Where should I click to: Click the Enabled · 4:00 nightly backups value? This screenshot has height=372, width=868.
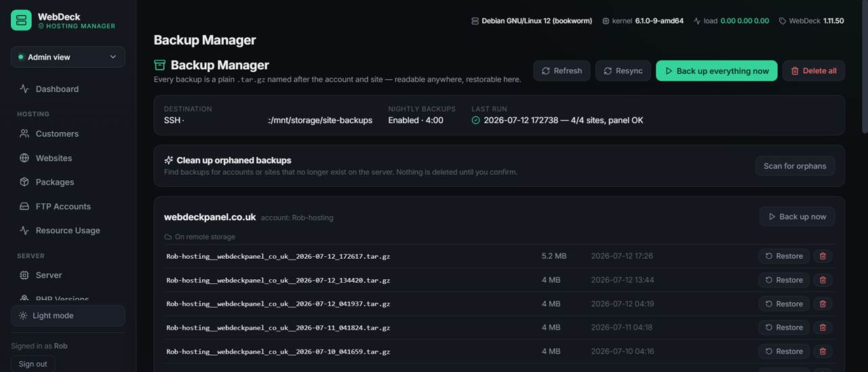pyautogui.click(x=416, y=121)
